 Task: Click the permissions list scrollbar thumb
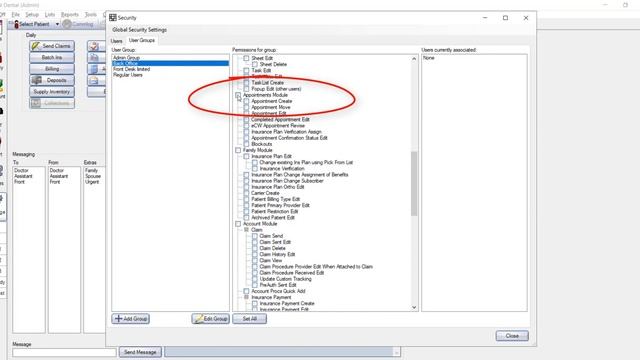coord(414,183)
